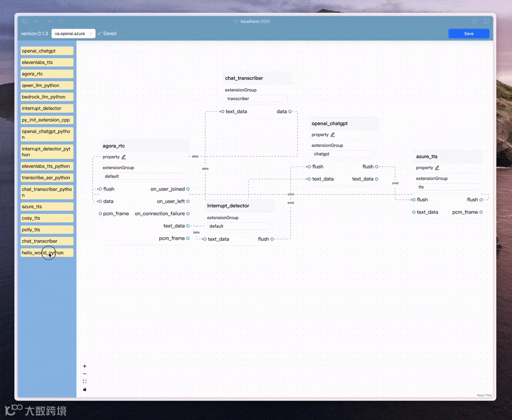Open the va.openai.azure graph dropdown
512x420 pixels.
click(x=73, y=33)
